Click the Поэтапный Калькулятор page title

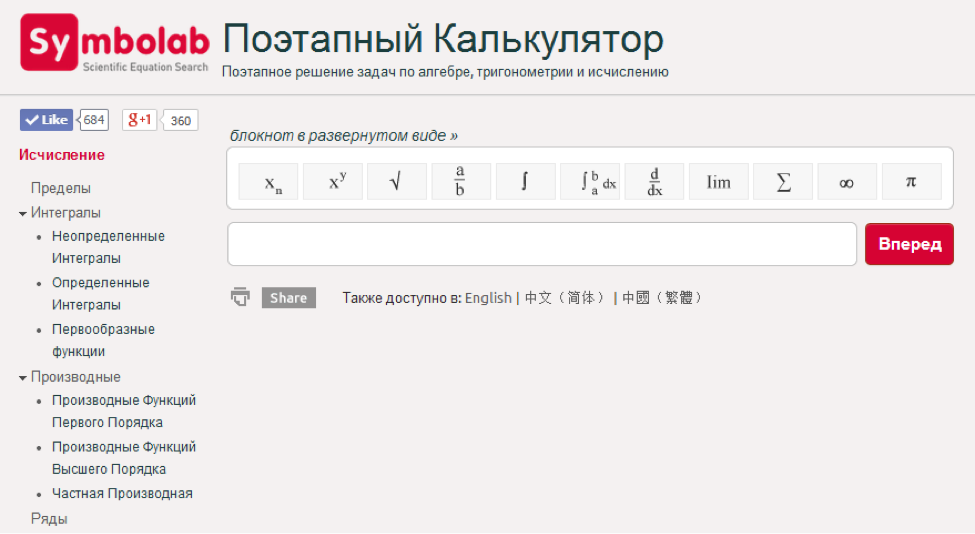tap(443, 39)
